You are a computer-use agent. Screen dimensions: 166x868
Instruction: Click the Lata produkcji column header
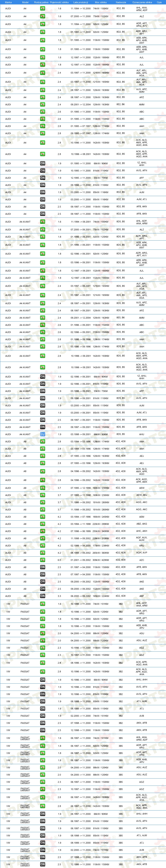pos(81,2)
